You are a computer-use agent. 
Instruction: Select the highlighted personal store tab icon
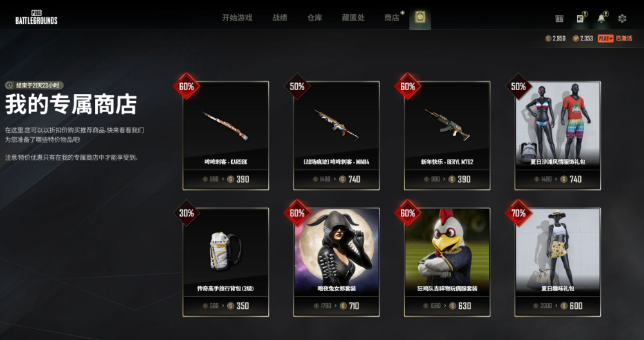point(419,17)
